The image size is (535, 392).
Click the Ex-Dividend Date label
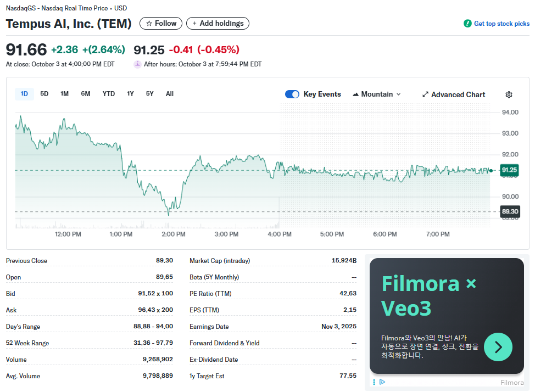(x=214, y=360)
